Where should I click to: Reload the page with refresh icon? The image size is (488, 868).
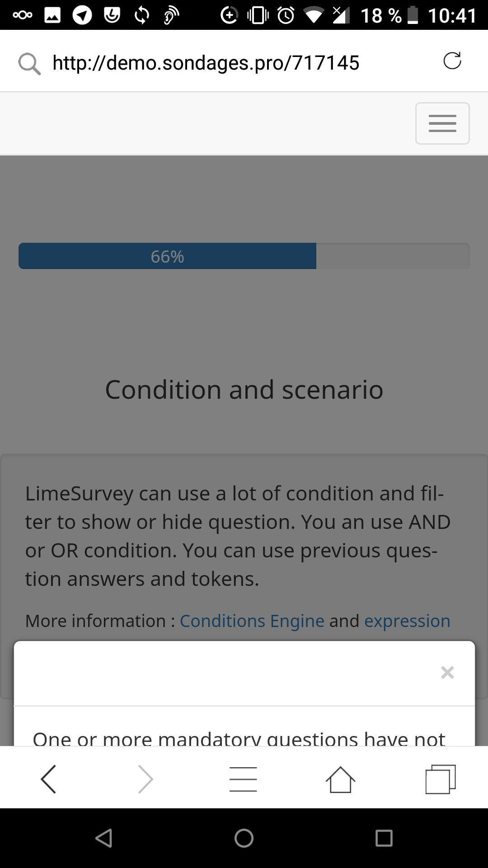click(x=452, y=61)
